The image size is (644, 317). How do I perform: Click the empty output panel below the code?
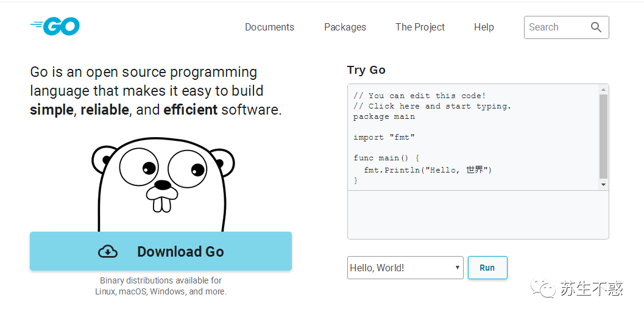pos(478,215)
